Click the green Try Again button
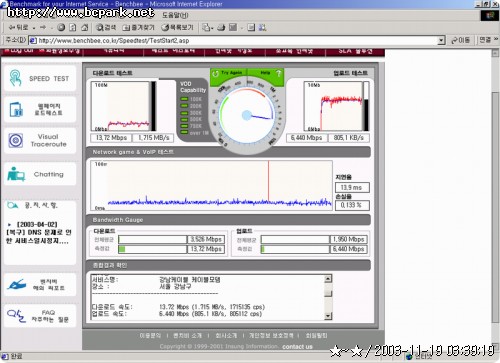Image resolution: width=500 pixels, height=363 pixels. (229, 73)
